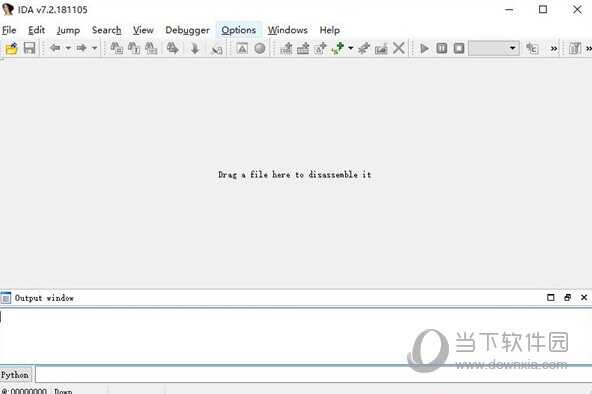Start process with the play button
592x394 pixels.
click(424, 48)
